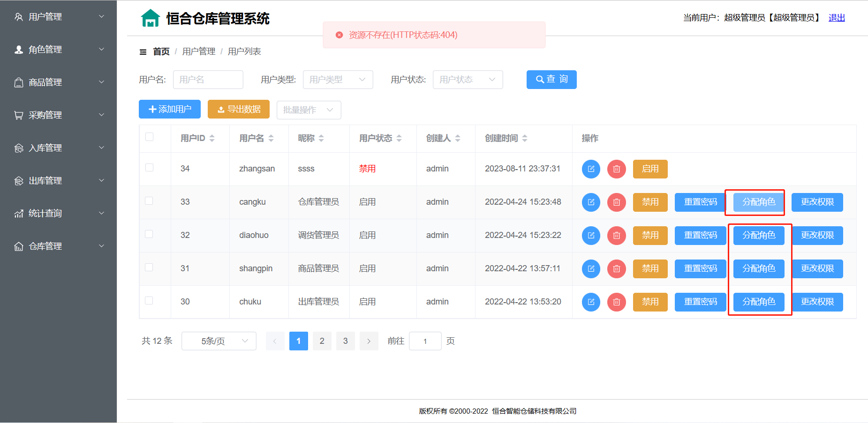This screenshot has width=868, height=423.
Task: Click 更改权限 for user chuku
Action: pos(817,302)
